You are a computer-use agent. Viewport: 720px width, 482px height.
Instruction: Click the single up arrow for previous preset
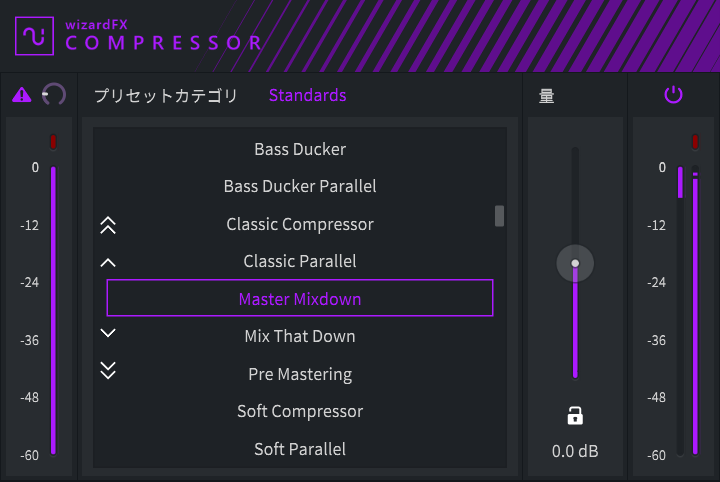click(108, 263)
